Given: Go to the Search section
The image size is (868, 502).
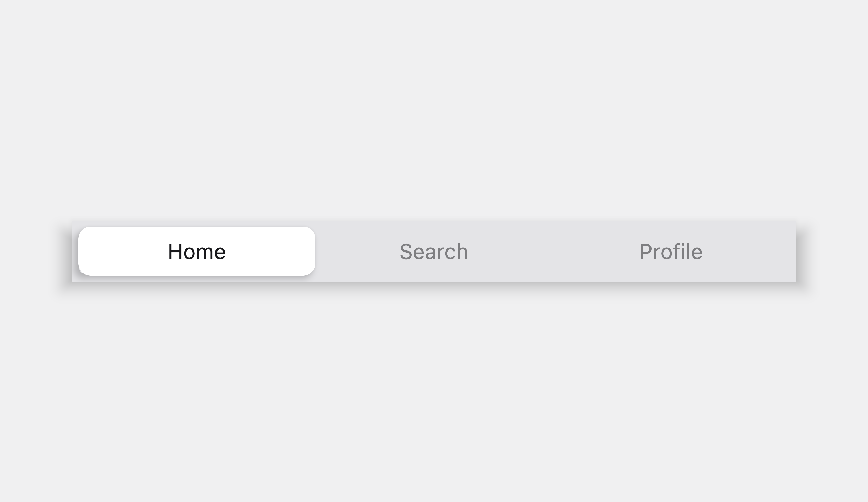Looking at the screenshot, I should point(434,251).
